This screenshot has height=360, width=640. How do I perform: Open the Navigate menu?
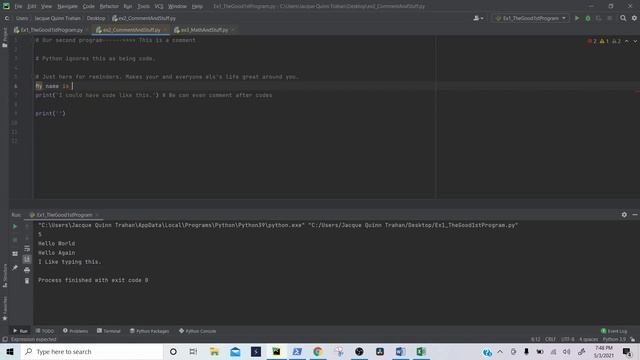[67, 6]
